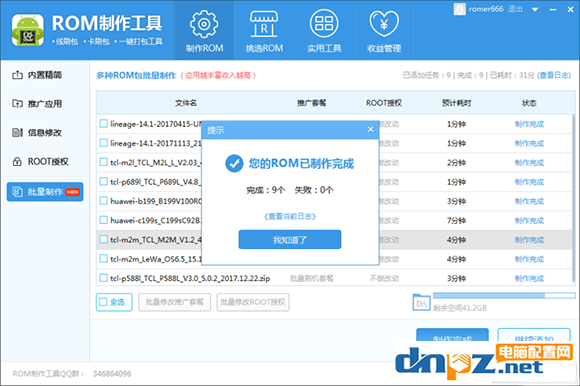Select 信息修改 in sidebar

coord(45,133)
